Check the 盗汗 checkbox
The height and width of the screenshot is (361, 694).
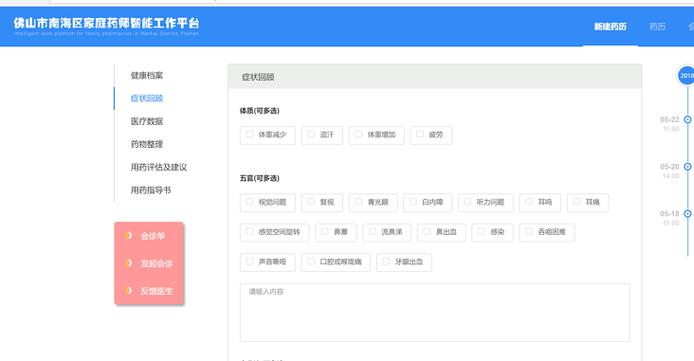click(x=311, y=134)
